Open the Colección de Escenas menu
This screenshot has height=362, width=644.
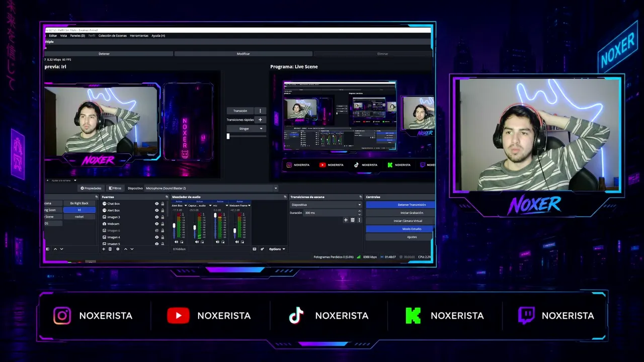(113, 36)
